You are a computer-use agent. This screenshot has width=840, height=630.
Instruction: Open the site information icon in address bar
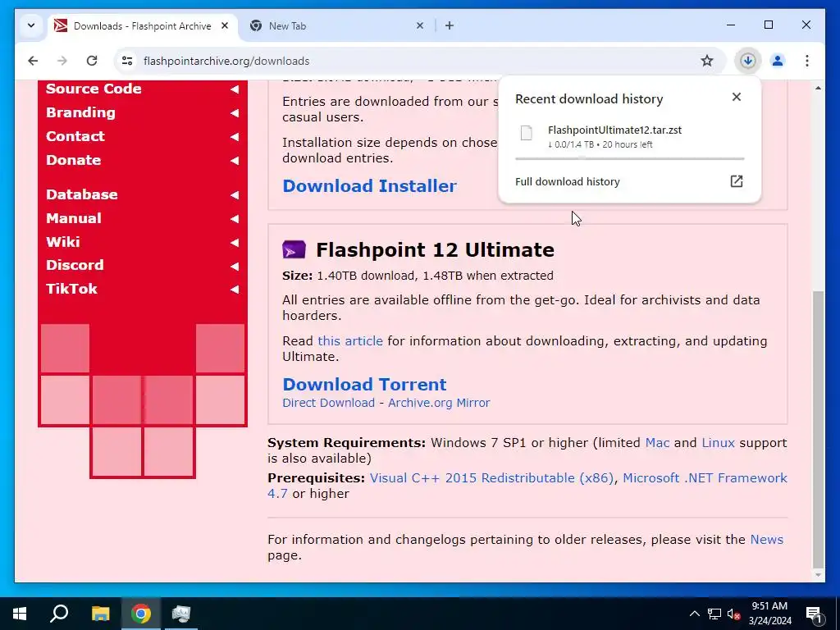(x=127, y=61)
